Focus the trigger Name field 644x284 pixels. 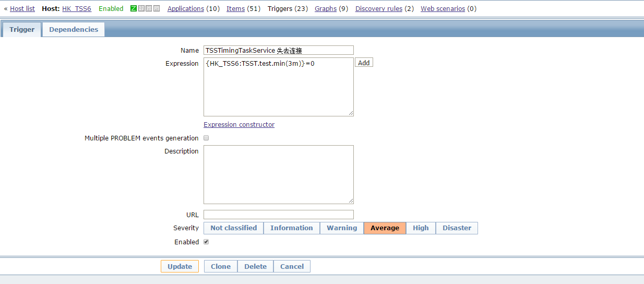click(279, 50)
